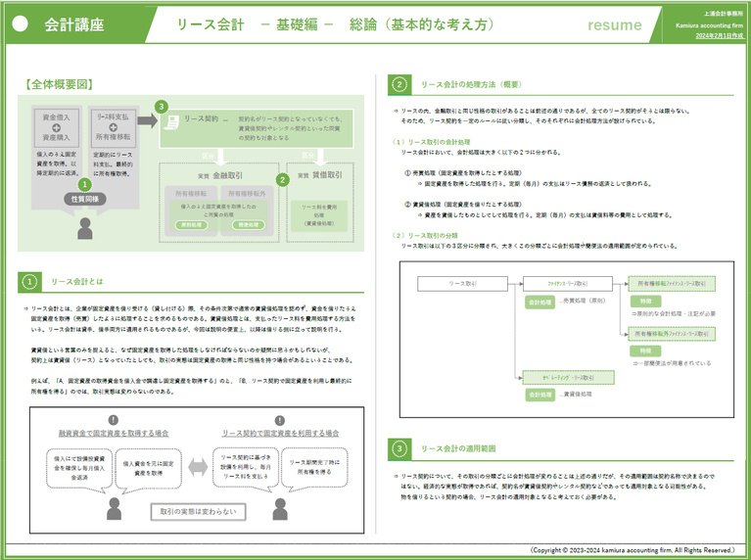Click person icon under the 借入 speech bubbles
This screenshot has width=751, height=560.
click(114, 509)
